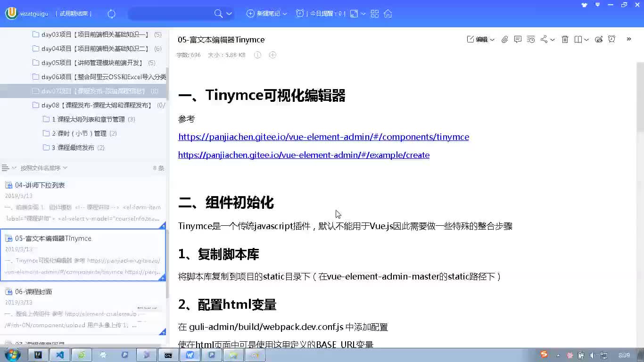Open IntelliJ IDEA from taskbar
644x362 pixels.
(x=38, y=355)
